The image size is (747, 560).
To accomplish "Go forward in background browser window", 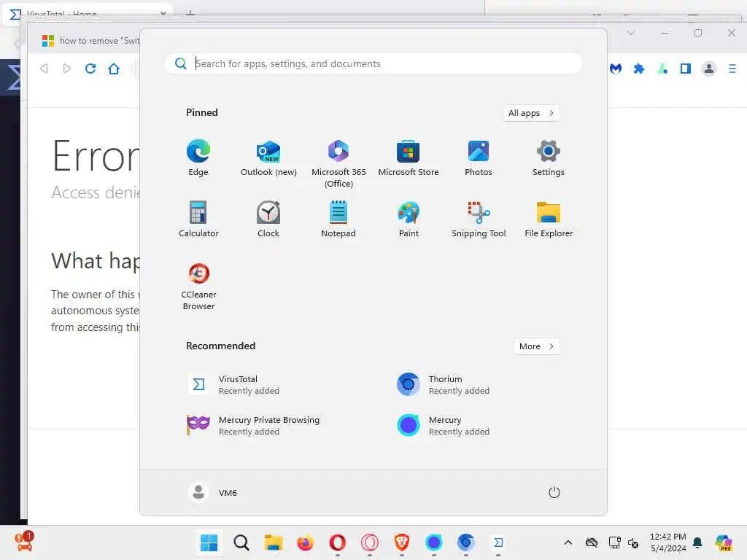I will click(x=66, y=69).
